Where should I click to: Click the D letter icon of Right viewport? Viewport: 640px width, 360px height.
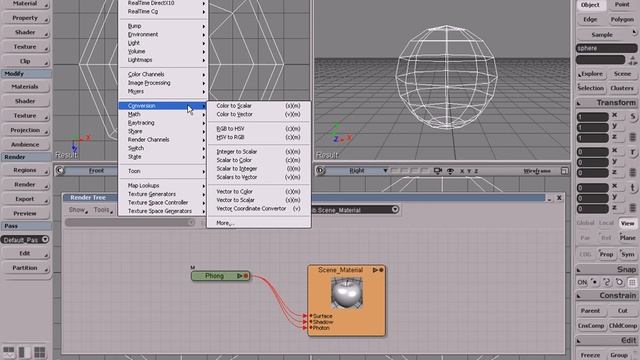321,170
